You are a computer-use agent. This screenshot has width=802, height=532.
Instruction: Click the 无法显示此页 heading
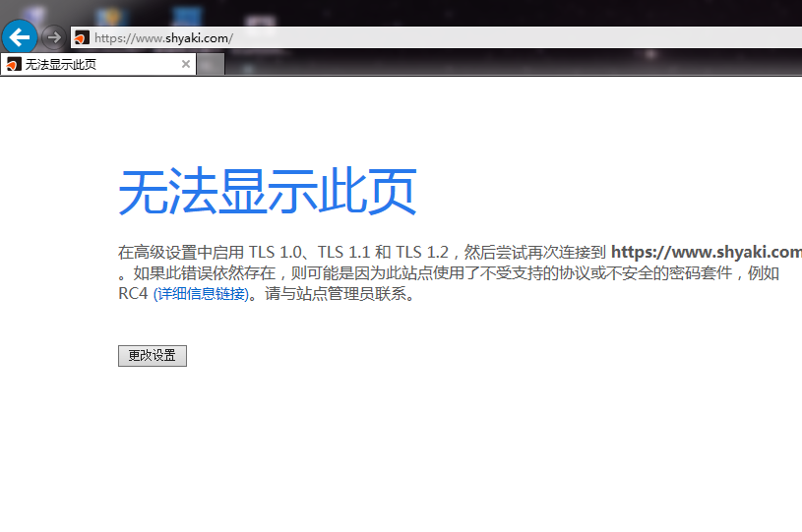268,191
